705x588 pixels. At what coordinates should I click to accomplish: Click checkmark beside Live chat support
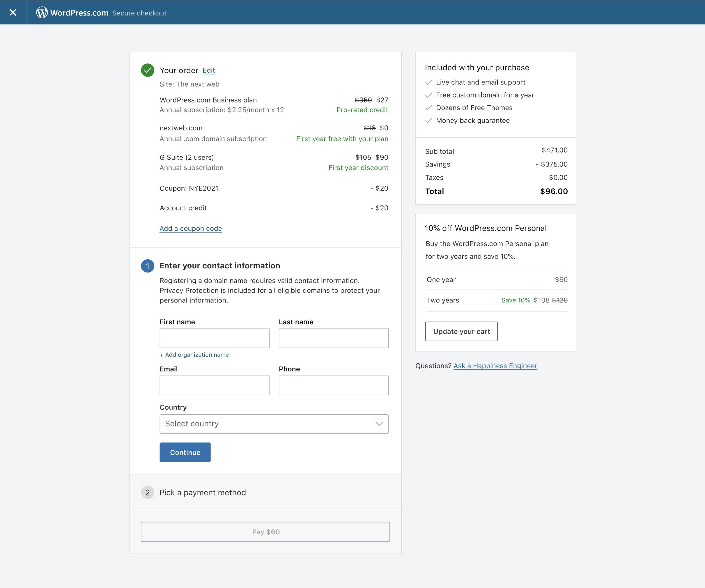tap(428, 82)
